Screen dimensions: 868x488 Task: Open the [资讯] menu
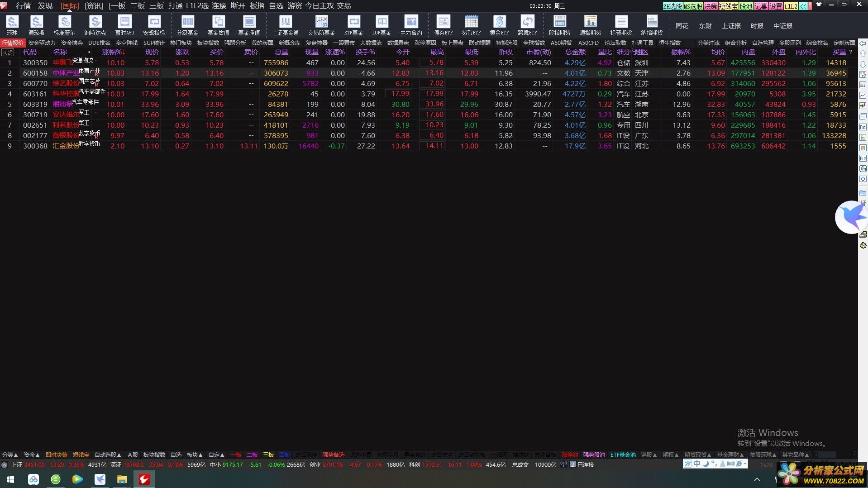click(94, 6)
